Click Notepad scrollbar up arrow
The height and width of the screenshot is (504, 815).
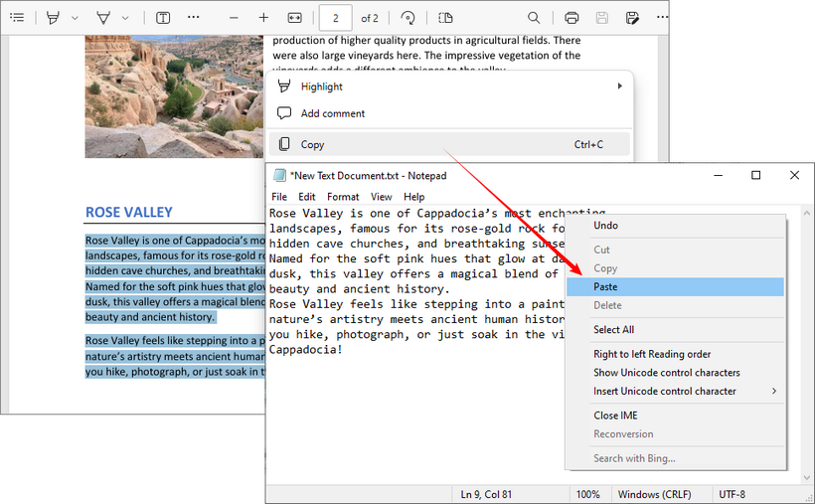(x=807, y=212)
